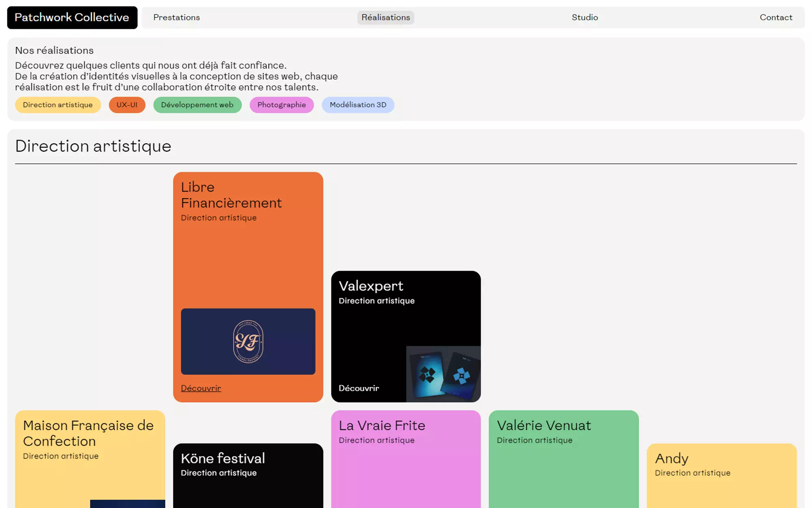This screenshot has width=812, height=508.
Task: Select the Réalisations navigation tab
Action: 385,17
